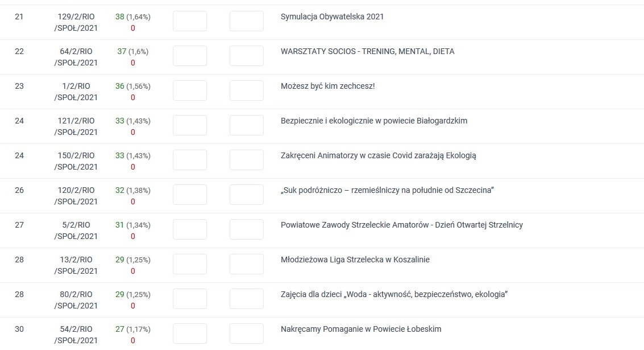This screenshot has width=644, height=350.
Task: Click the WARSZTATY SOCIOS project title
Action: 367,51
